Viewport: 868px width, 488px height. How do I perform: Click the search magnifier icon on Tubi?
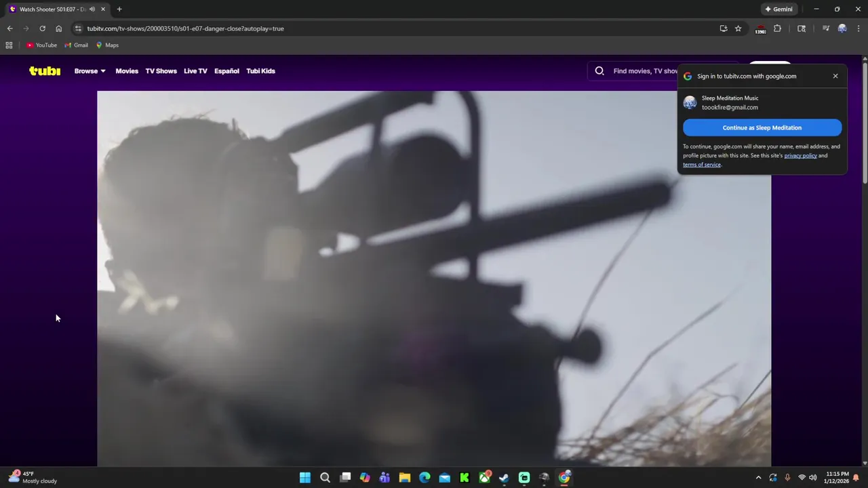599,70
